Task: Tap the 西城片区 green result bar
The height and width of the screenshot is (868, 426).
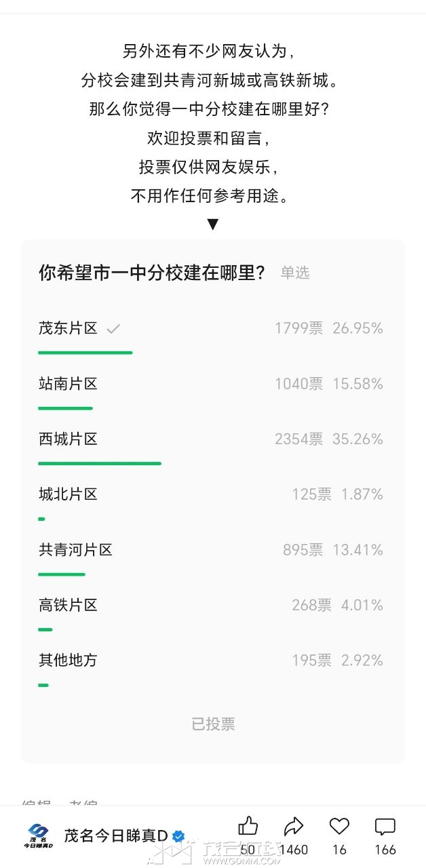Action: (100, 463)
